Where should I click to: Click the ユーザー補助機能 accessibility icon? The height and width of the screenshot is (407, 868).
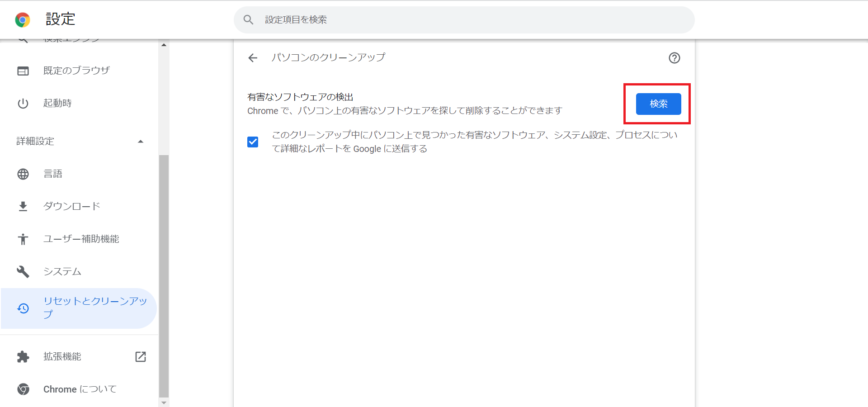tap(23, 239)
